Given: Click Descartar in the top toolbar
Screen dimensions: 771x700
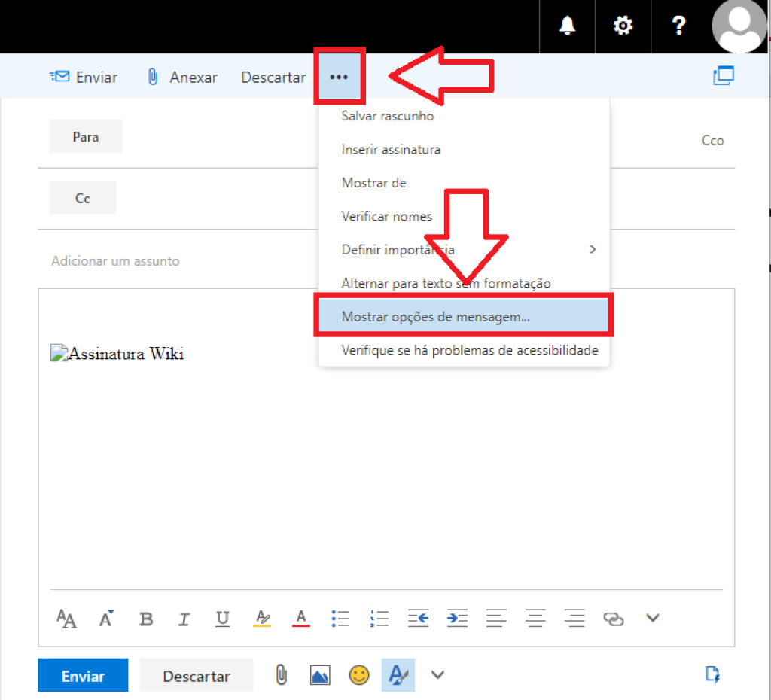Looking at the screenshot, I should click(273, 78).
